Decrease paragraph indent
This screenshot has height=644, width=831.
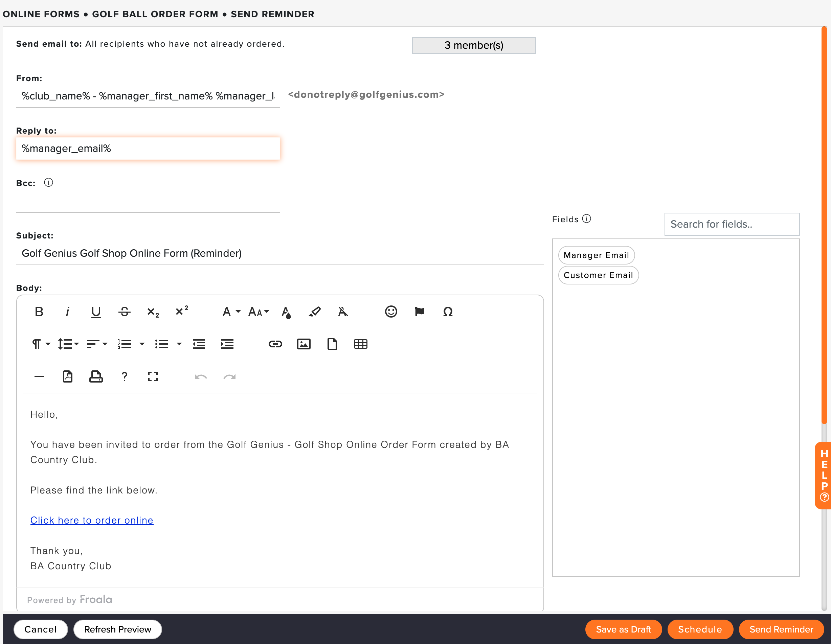tap(199, 344)
